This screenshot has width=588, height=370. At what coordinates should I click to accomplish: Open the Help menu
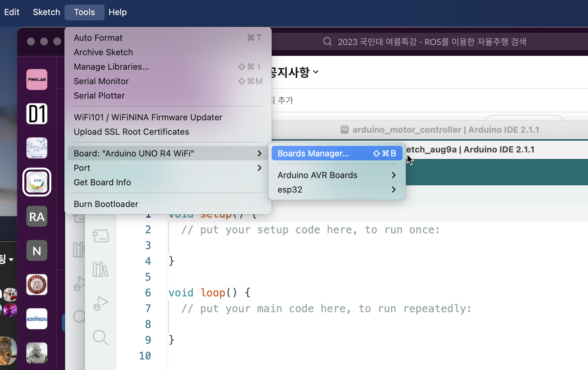coord(118,12)
